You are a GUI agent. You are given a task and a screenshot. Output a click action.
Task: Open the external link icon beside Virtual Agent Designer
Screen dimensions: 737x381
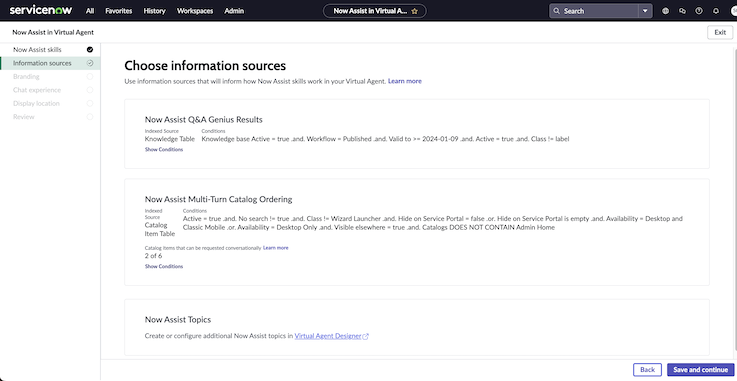366,336
